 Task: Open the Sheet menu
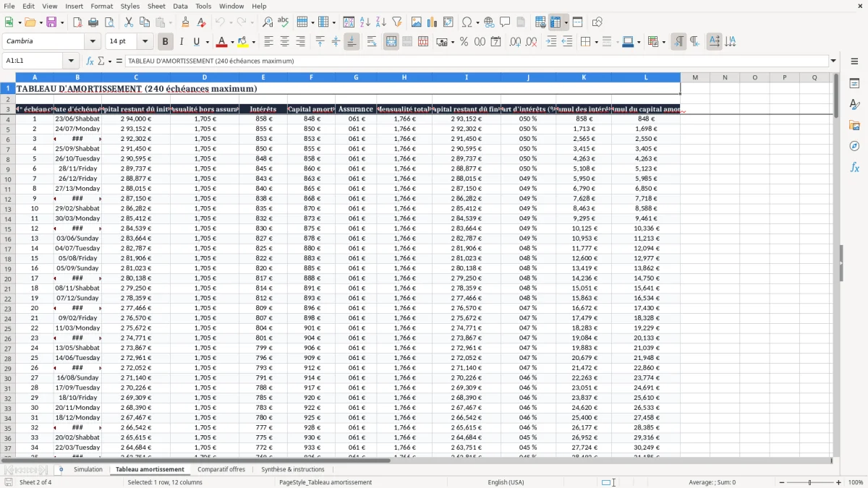156,6
